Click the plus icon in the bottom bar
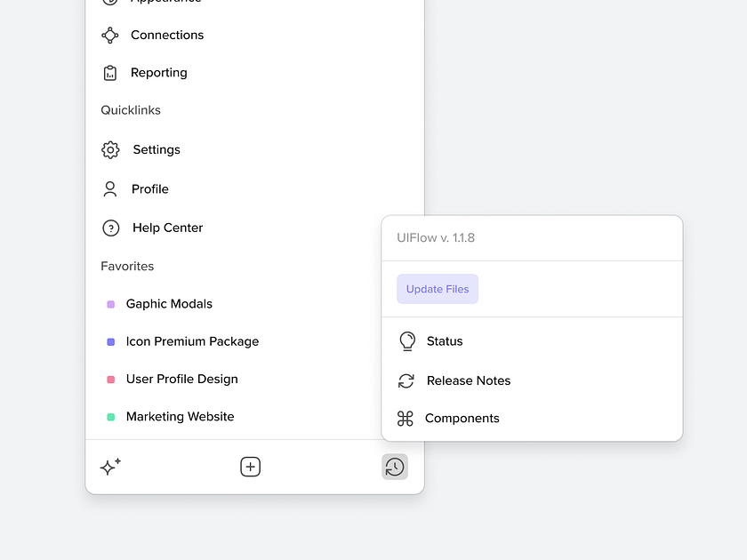The image size is (747, 560). 250,466
